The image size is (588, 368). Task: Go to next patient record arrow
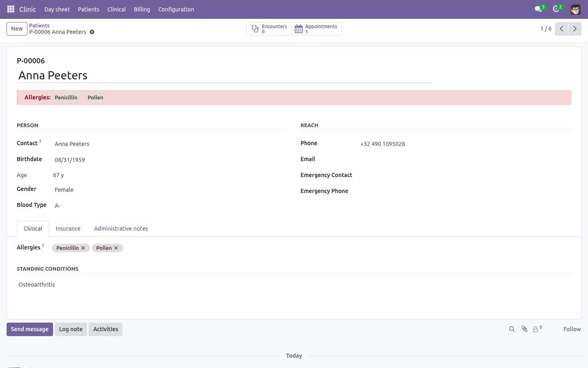point(575,29)
